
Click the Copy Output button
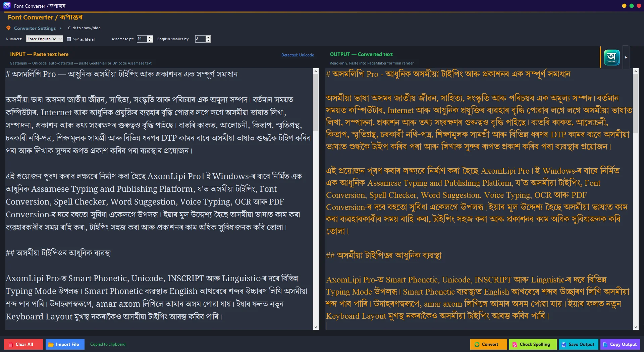coord(620,344)
